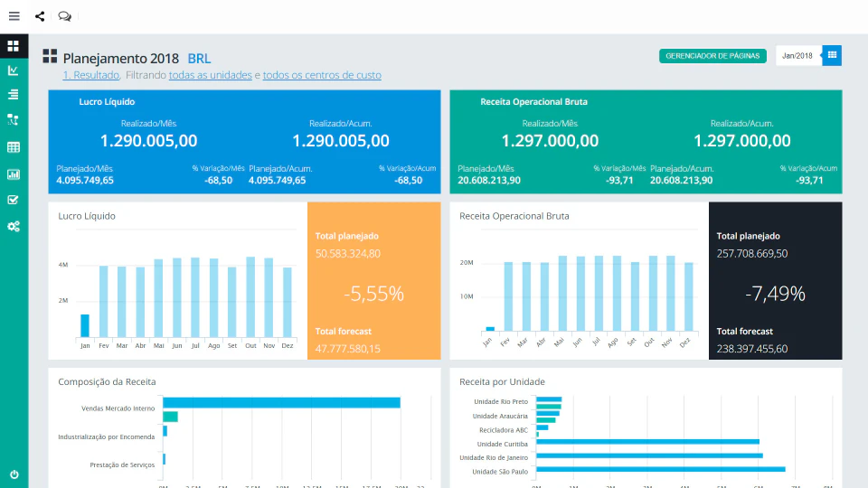Image resolution: width=868 pixels, height=488 pixels.
Task: Click the dark blue Jan bar in Lucro Líquido chart
Action: pyautogui.click(x=85, y=325)
